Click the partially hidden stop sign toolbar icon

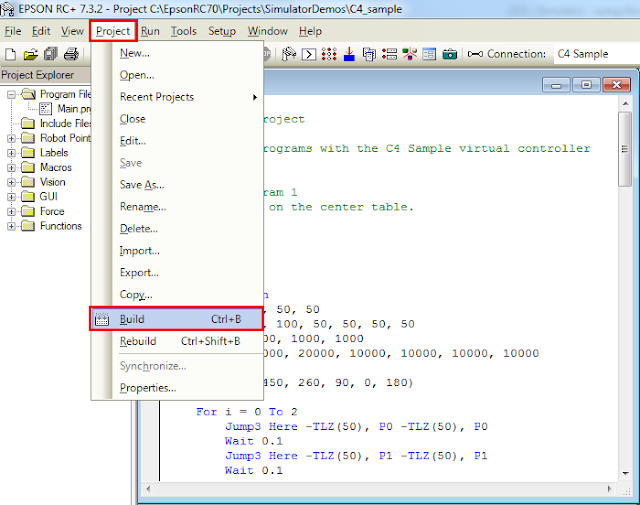(267, 54)
